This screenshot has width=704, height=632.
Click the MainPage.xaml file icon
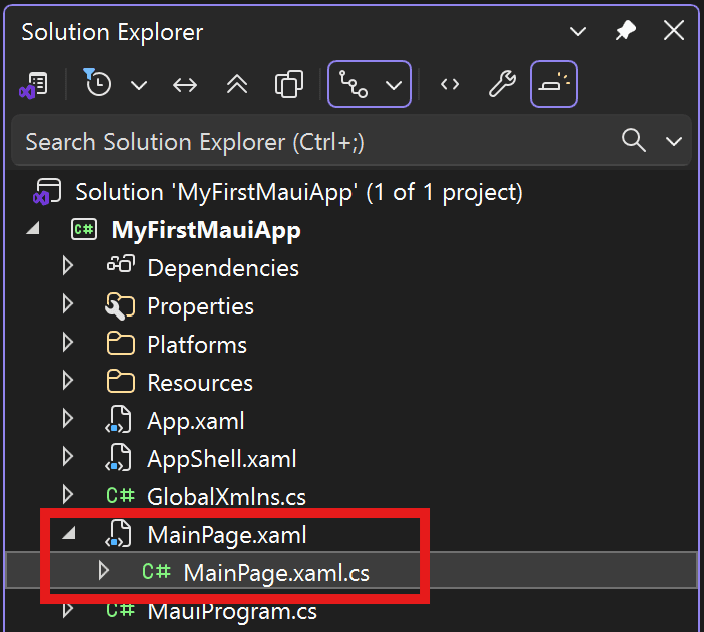click(x=119, y=534)
